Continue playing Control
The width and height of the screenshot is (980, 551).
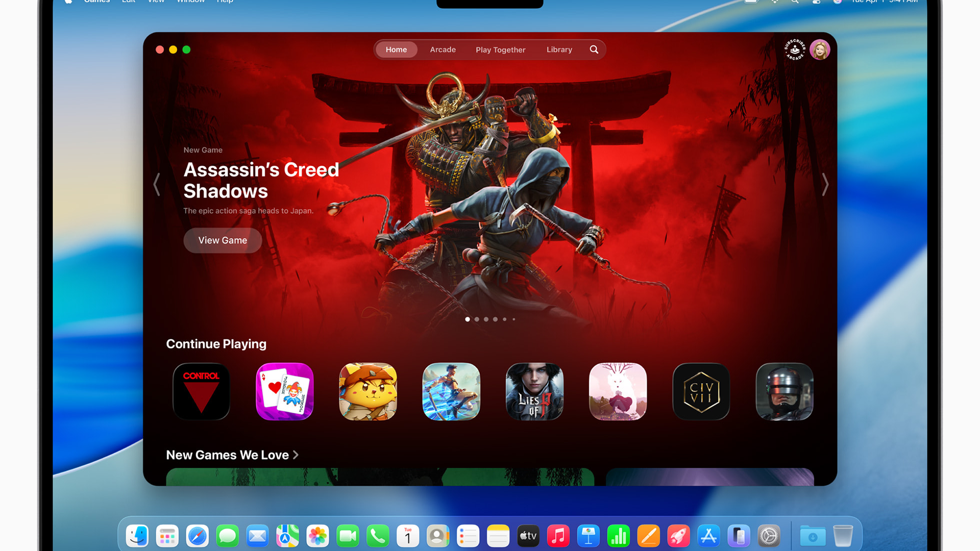click(201, 391)
